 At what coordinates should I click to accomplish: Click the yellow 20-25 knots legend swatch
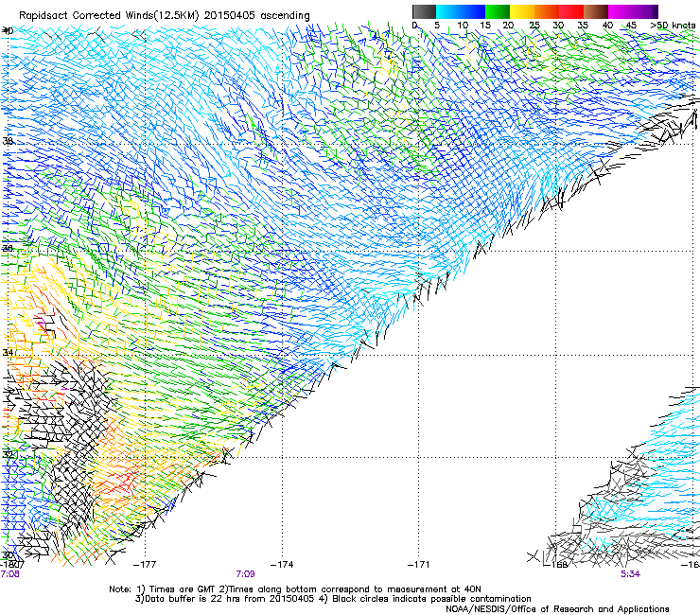[x=522, y=11]
